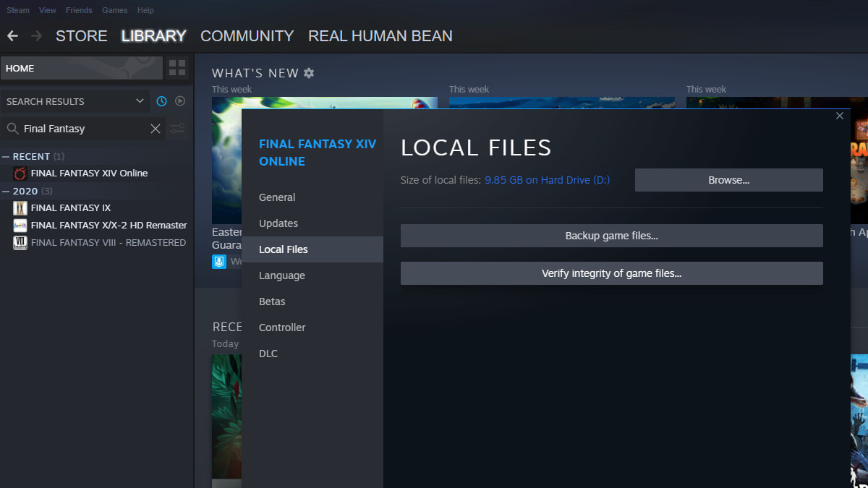Clear the Final Fantasy search with the X
The width and height of the screenshot is (868, 488).
(156, 129)
